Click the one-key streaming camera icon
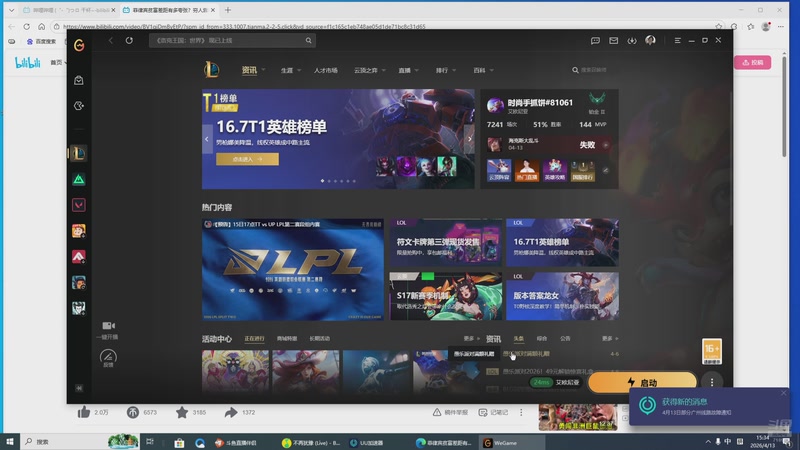 click(108, 326)
